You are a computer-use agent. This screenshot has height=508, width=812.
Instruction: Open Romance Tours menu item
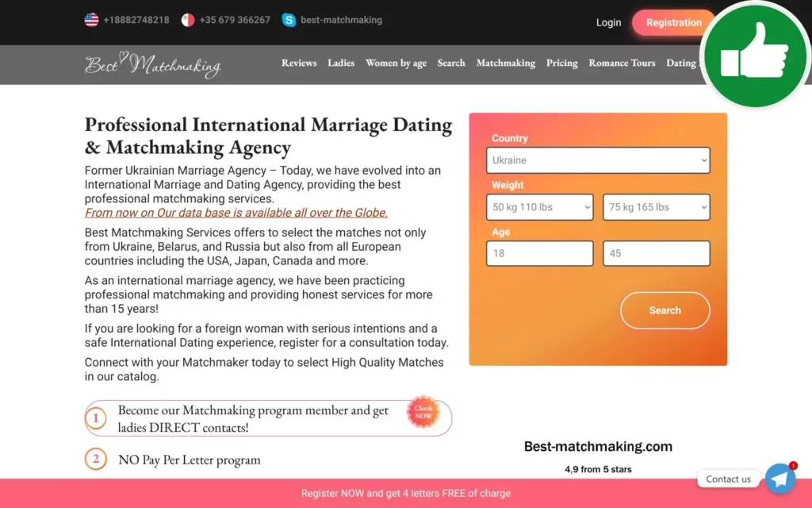coord(622,63)
